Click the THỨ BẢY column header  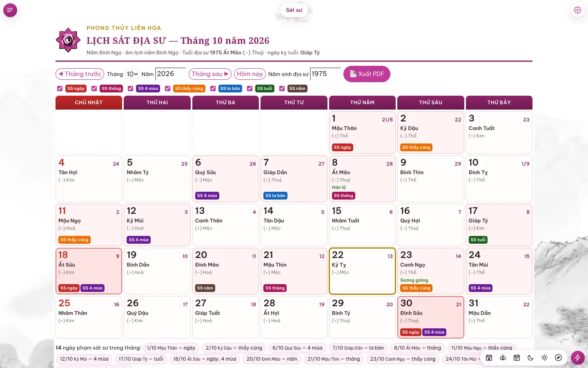(x=499, y=103)
